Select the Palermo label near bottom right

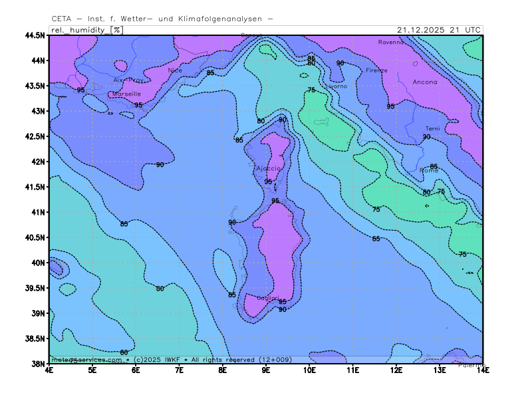(469, 364)
